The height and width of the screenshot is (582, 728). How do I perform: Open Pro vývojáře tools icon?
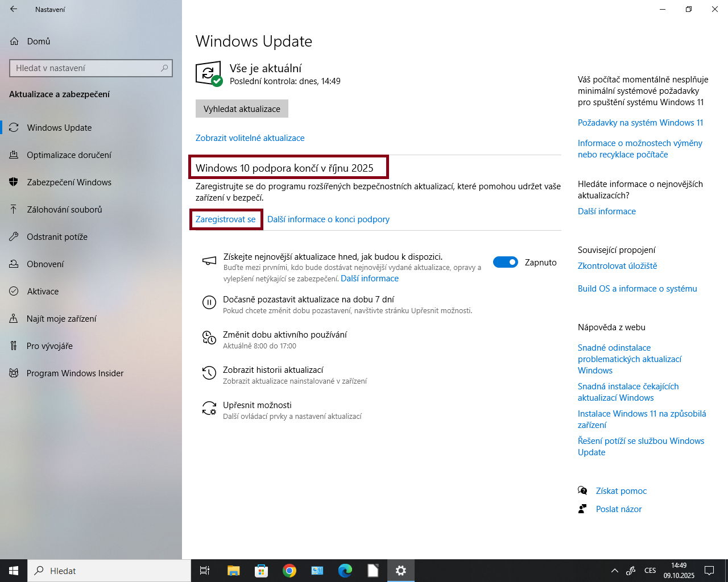[x=14, y=346]
